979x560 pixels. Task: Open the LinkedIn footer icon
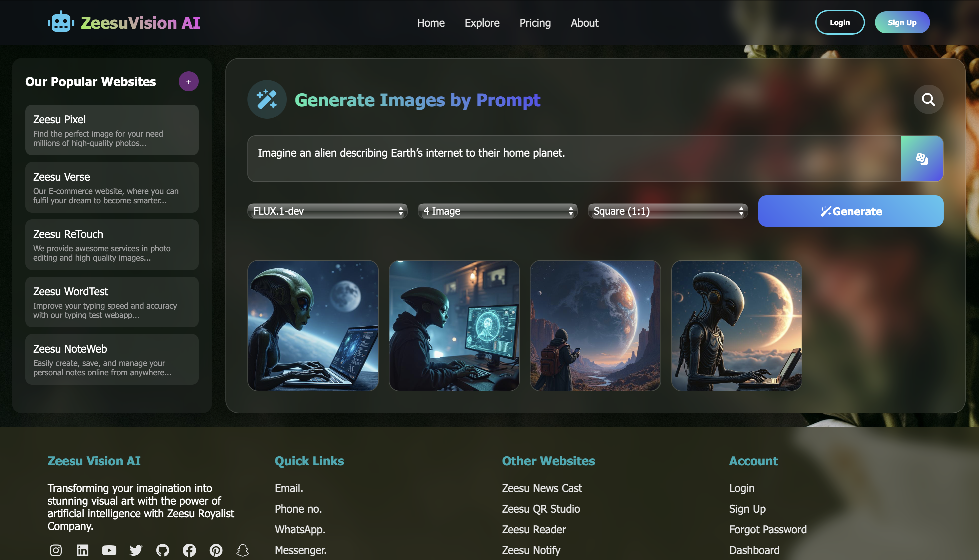tap(82, 550)
